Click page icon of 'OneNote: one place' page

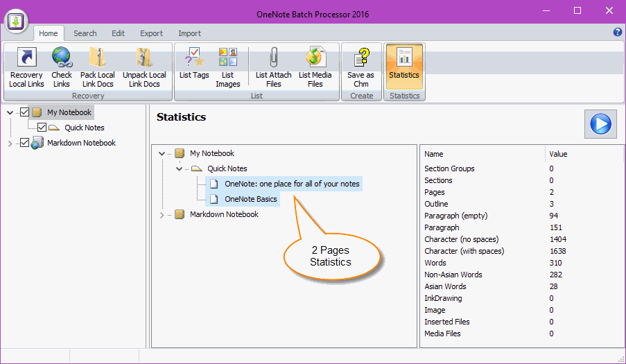214,184
